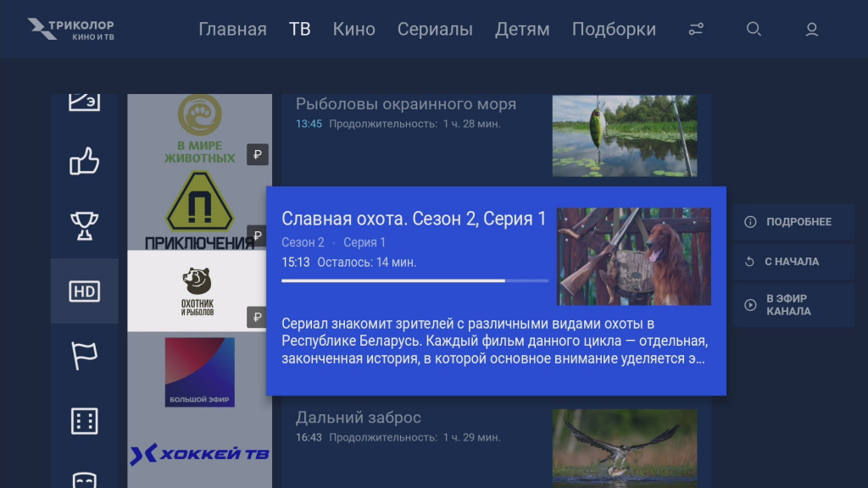The width and height of the screenshot is (868, 488).
Task: Click the 16:43 start time
Action: tap(309, 438)
